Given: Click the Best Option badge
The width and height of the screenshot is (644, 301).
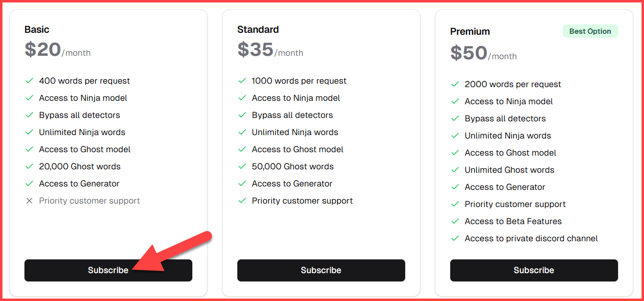Looking at the screenshot, I should click(590, 31).
